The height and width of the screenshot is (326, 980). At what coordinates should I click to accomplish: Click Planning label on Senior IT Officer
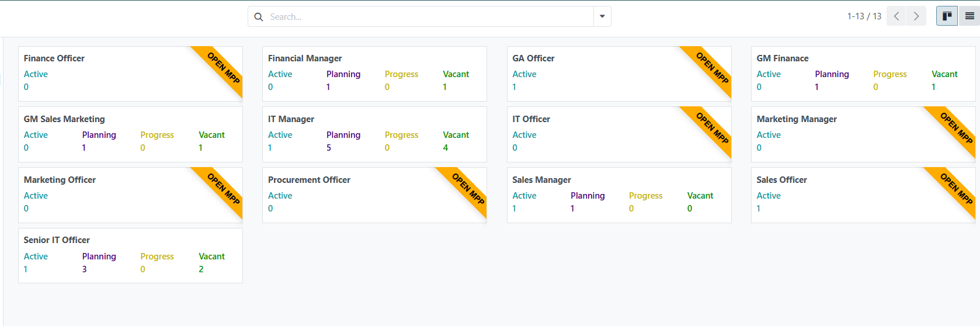(99, 256)
